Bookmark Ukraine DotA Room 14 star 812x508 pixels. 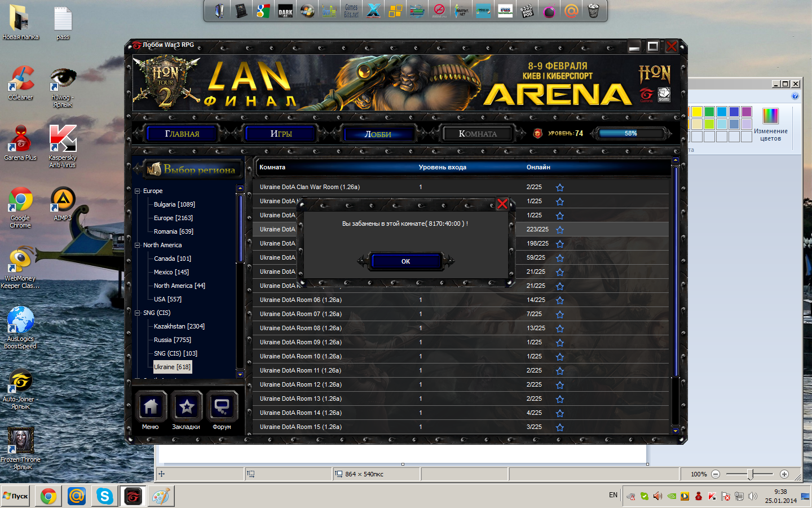[x=560, y=413]
